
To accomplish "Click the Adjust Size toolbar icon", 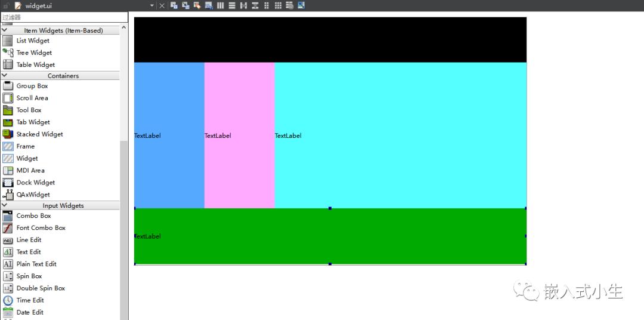I will 302,5.
